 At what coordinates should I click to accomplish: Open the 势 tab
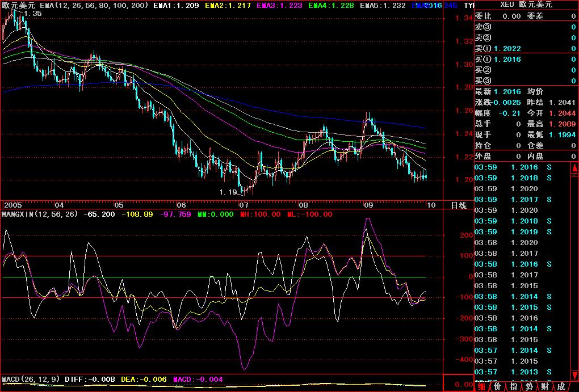tap(529, 386)
